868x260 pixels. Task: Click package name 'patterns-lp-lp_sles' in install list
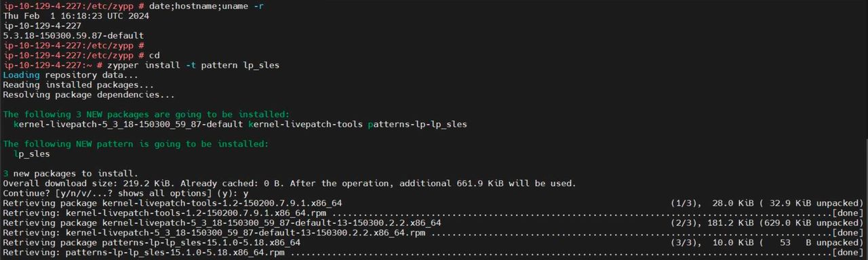(x=418, y=124)
